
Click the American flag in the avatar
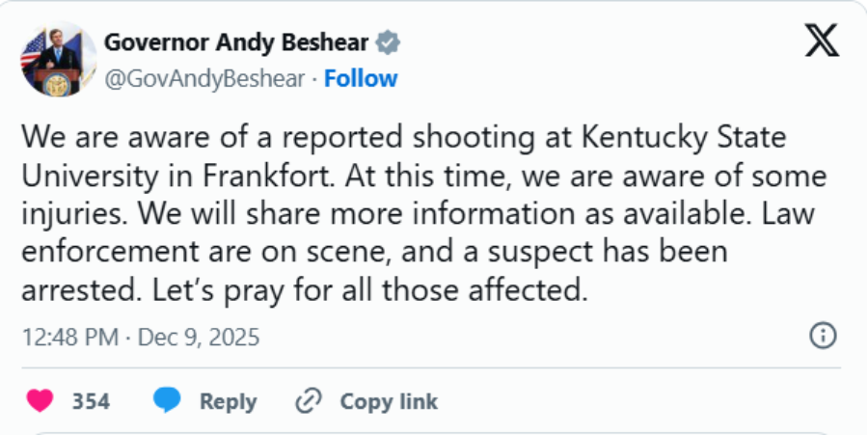pos(34,46)
